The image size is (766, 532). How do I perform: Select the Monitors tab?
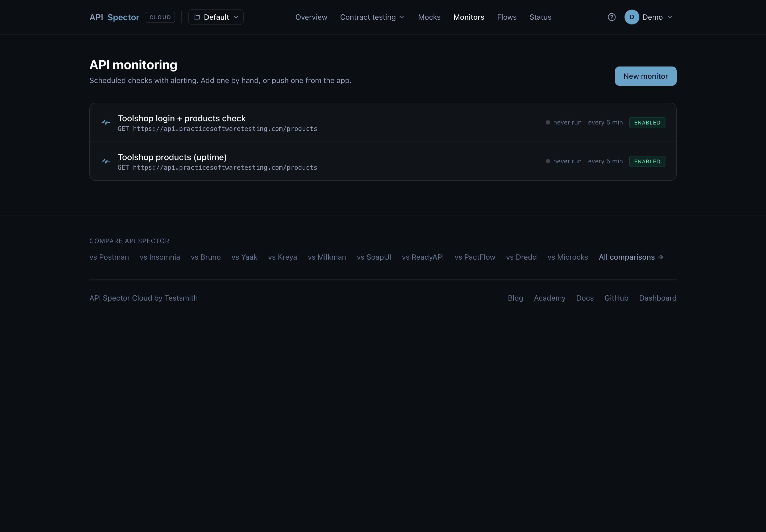tap(469, 17)
